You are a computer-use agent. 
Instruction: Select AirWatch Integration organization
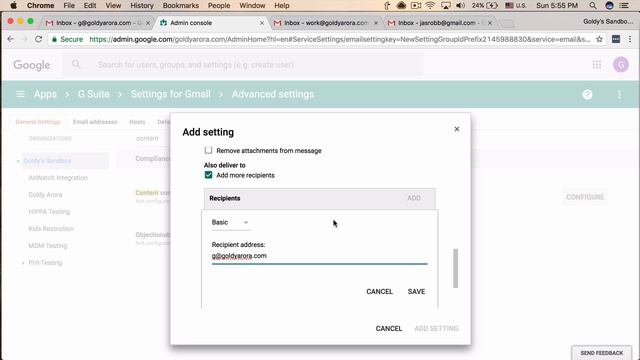58,178
